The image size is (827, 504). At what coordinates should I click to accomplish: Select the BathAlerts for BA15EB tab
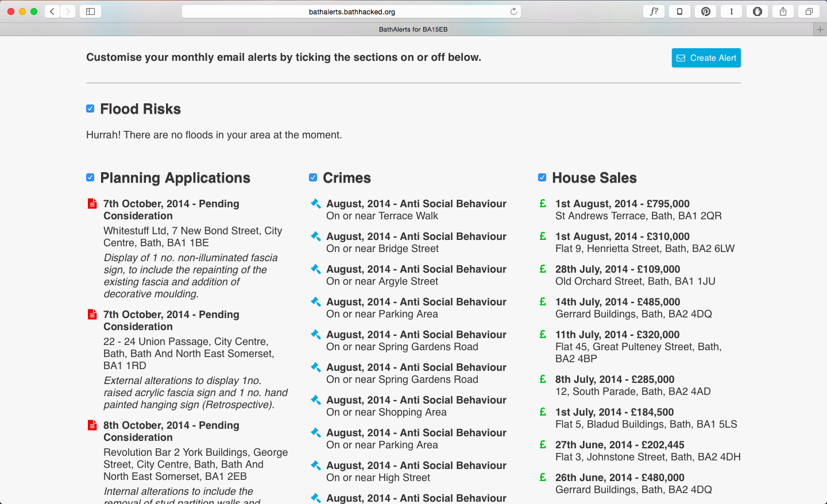(x=413, y=29)
